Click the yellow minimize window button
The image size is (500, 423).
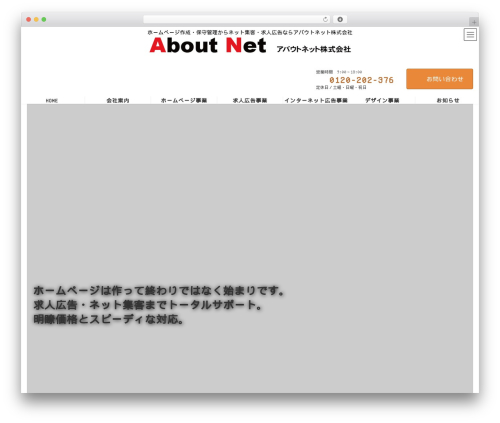pyautogui.click(x=36, y=19)
